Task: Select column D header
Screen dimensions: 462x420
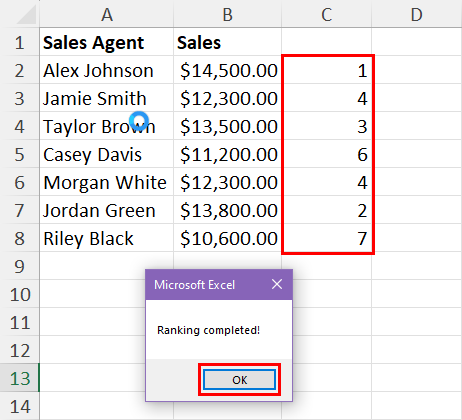Action: [x=417, y=14]
